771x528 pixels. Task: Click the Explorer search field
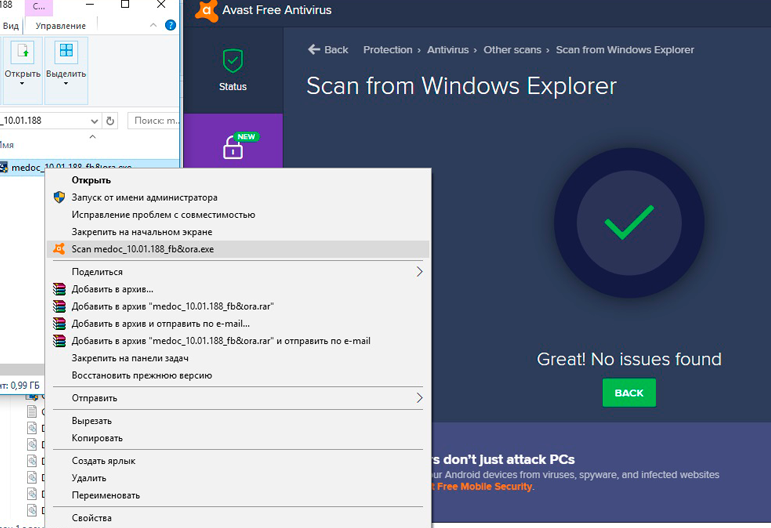coord(153,120)
